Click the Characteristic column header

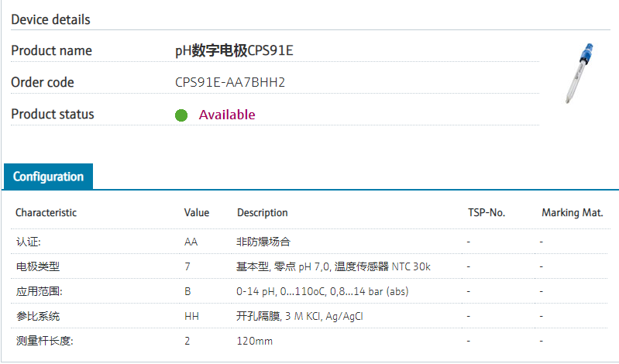point(46,213)
